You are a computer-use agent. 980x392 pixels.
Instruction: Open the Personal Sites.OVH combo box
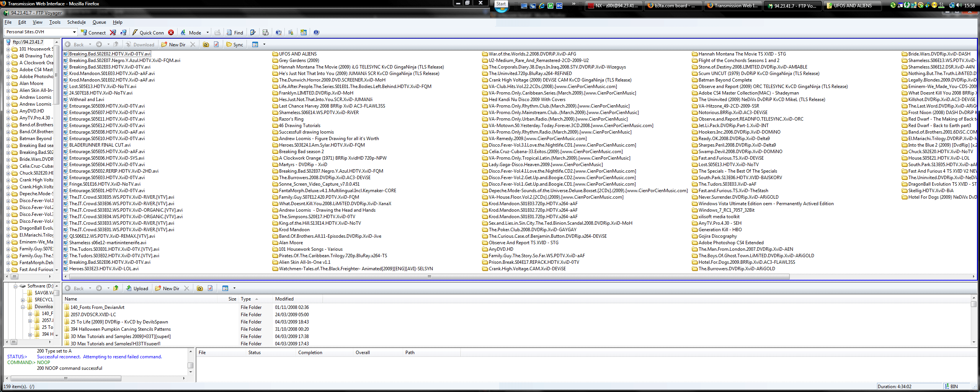[x=41, y=32]
